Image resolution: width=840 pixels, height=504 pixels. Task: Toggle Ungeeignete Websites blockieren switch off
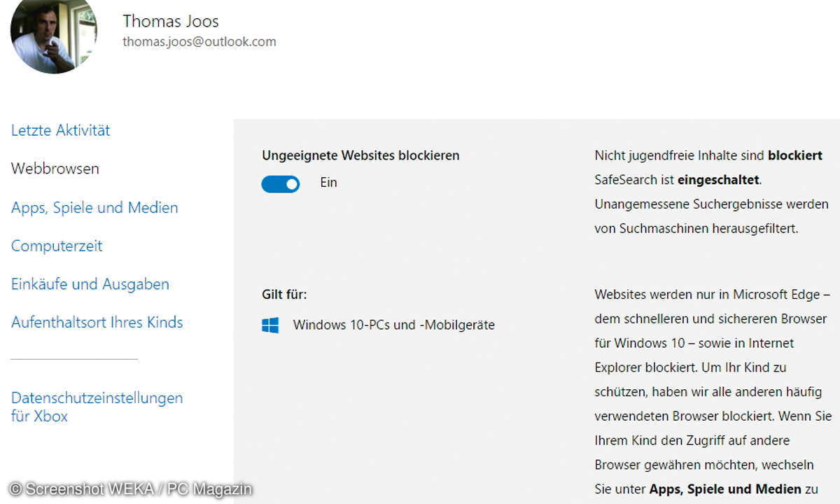pos(281,183)
